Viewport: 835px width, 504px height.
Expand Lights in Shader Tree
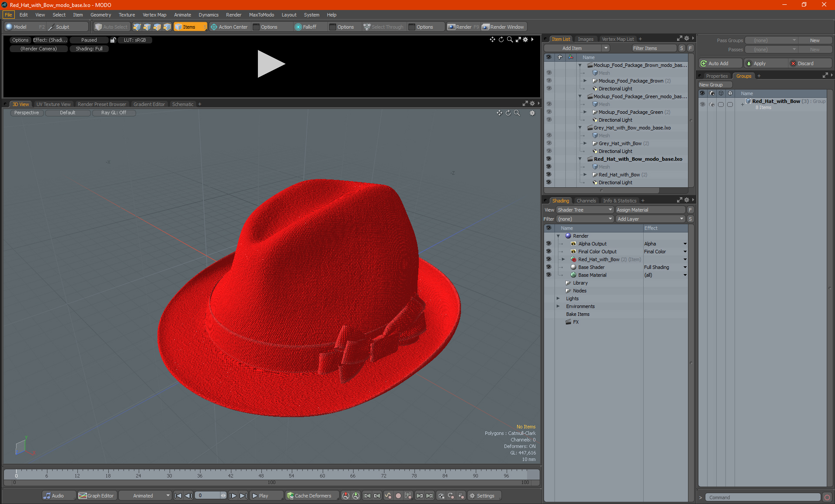click(558, 298)
